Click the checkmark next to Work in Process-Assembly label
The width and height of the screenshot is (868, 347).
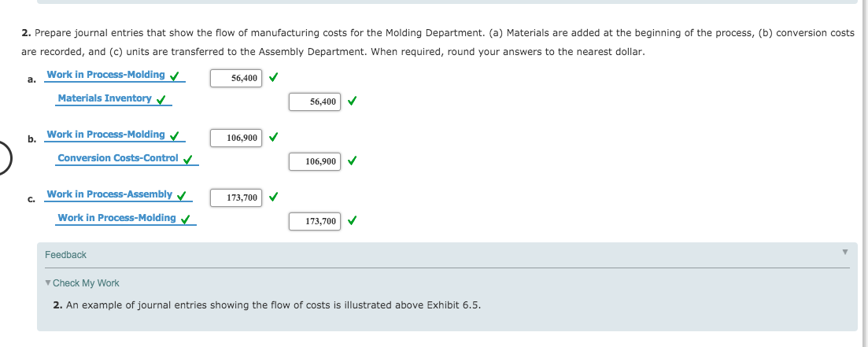(181, 196)
